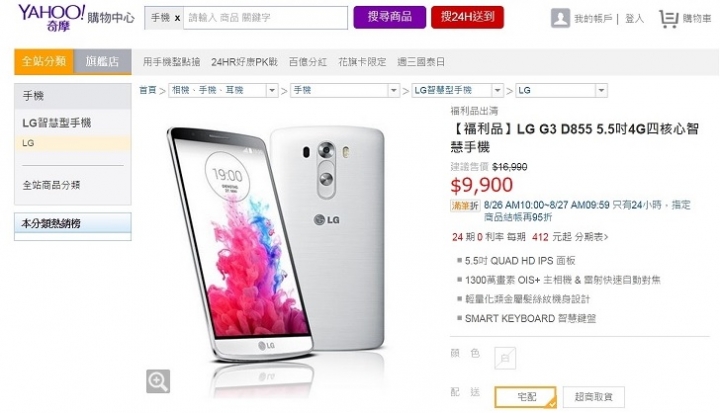Click the 搜24H送到 button
This screenshot has height=413, width=720.
pyautogui.click(x=467, y=17)
